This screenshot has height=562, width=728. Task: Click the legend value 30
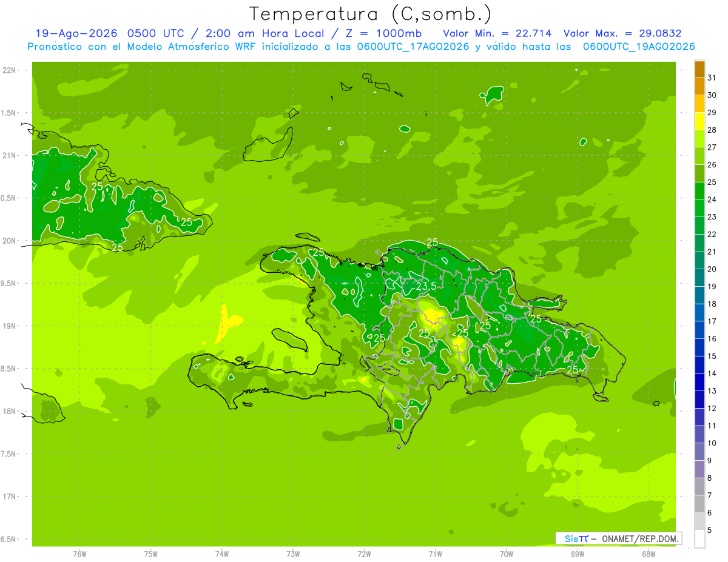(712, 95)
